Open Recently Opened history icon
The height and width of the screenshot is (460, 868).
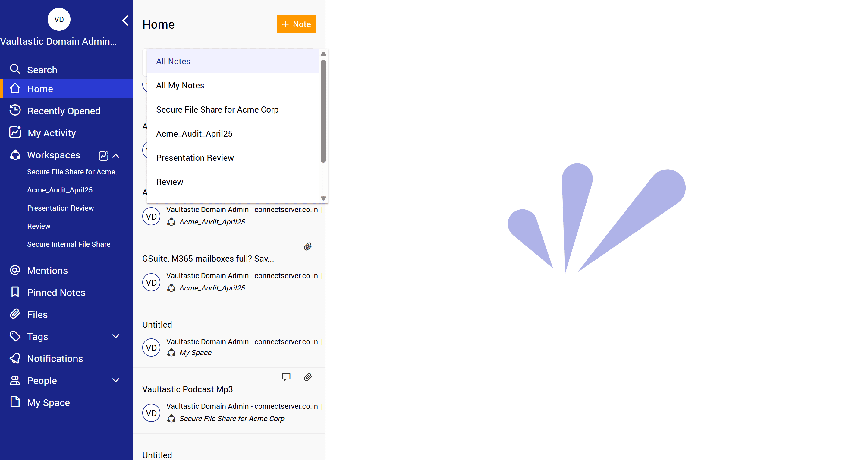click(x=15, y=110)
